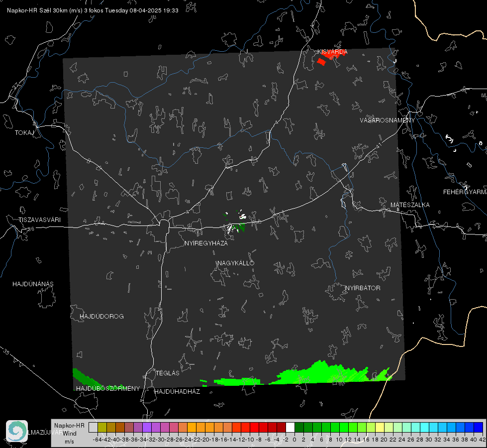Click the Napkor-HR legend title
The image size is (487, 448).
tap(69, 426)
